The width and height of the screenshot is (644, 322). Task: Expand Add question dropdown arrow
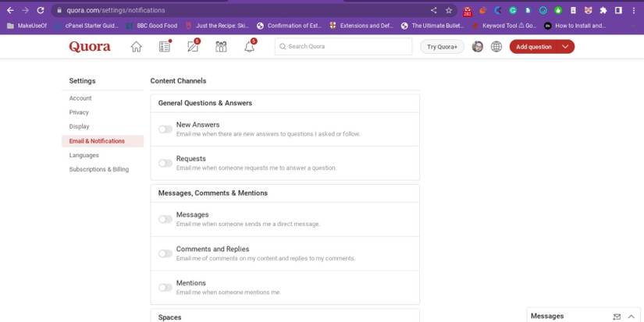(565, 47)
